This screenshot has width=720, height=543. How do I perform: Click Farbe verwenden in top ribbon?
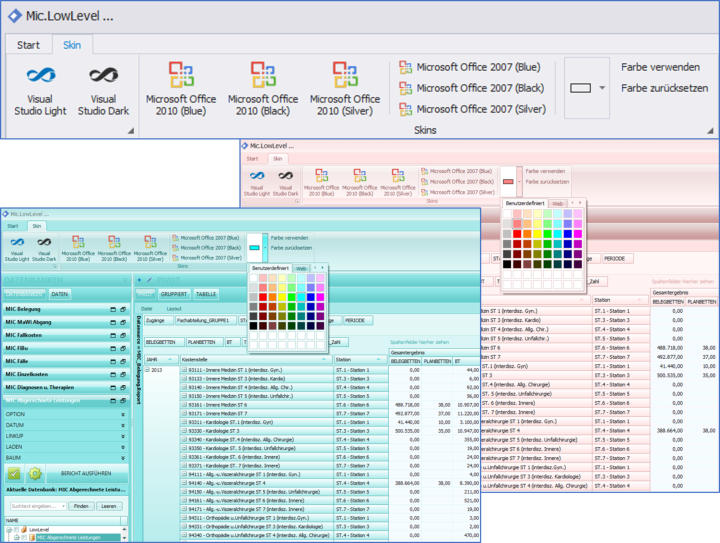660,67
